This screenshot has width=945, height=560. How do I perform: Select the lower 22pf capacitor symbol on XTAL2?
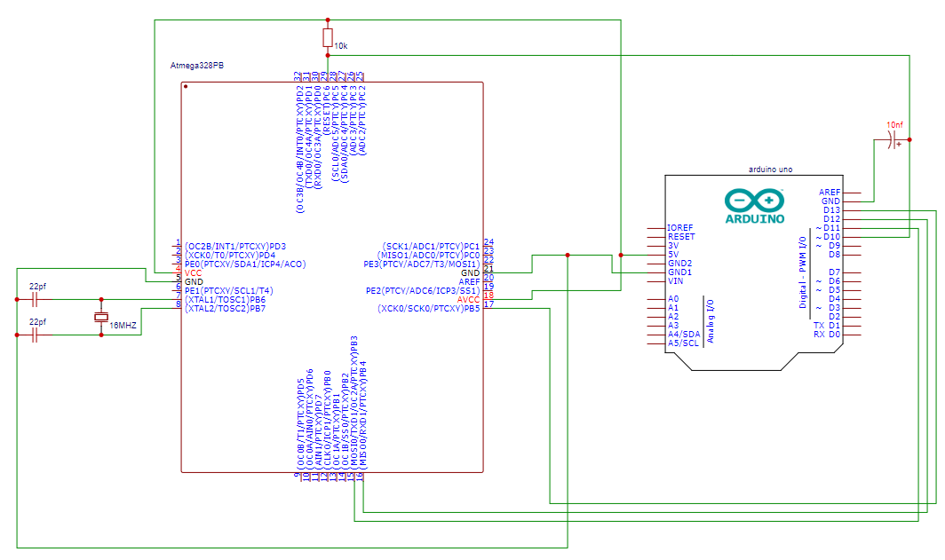35,335
